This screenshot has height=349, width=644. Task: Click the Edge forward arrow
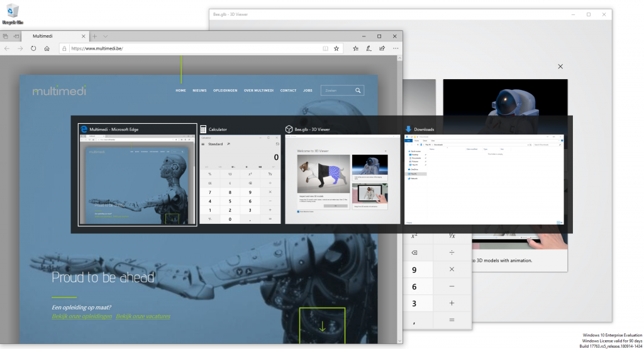20,48
